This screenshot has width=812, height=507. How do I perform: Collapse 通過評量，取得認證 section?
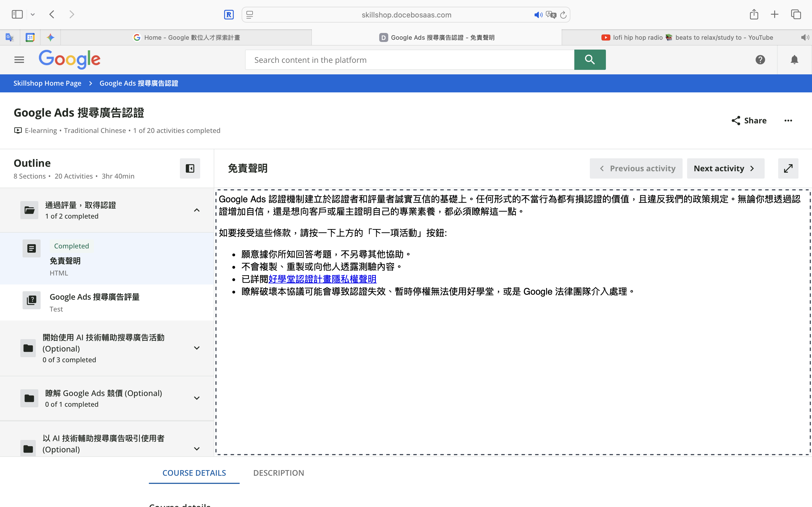tap(197, 210)
